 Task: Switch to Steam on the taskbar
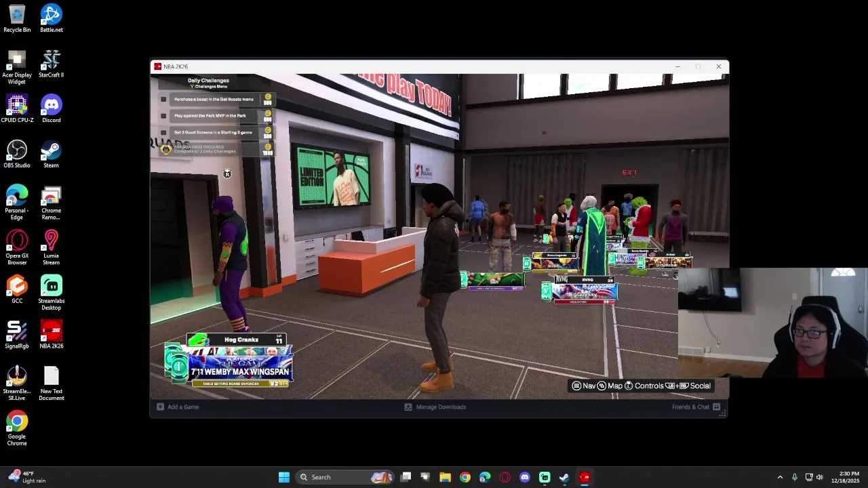[x=564, y=477]
